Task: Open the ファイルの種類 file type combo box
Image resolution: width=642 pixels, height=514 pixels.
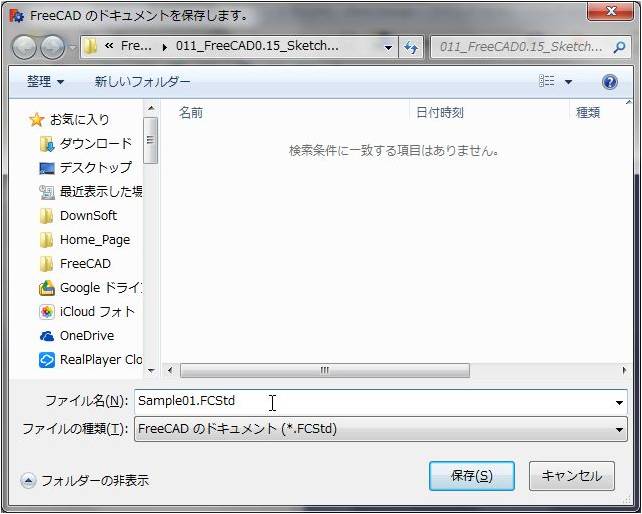Action: [381, 429]
